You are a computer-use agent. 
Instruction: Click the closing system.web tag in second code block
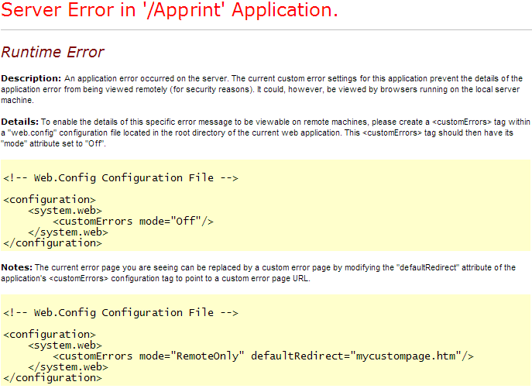click(x=68, y=367)
